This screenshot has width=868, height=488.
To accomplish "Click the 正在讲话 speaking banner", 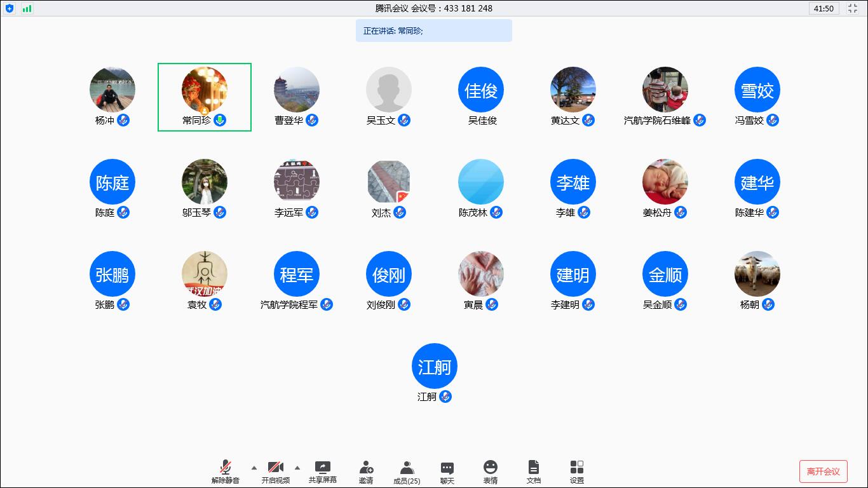I will pos(433,30).
